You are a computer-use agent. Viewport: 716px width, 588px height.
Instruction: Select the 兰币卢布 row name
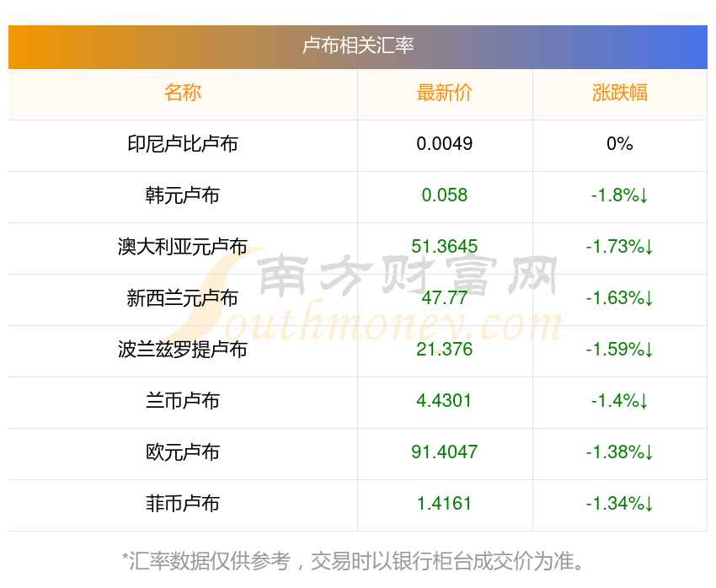[183, 401]
